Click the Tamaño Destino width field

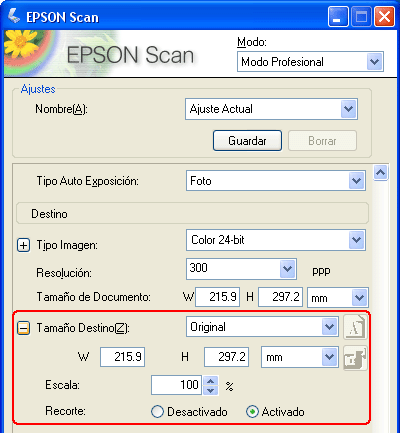pos(122,357)
